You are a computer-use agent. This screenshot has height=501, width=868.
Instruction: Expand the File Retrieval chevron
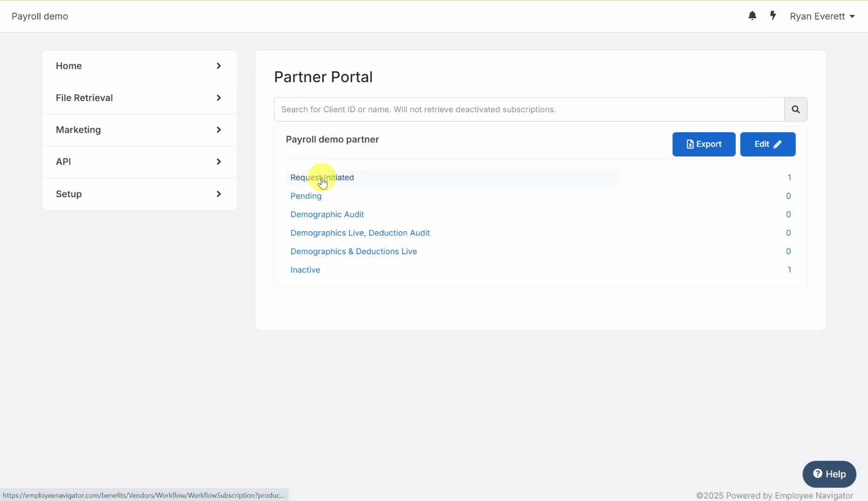click(218, 98)
